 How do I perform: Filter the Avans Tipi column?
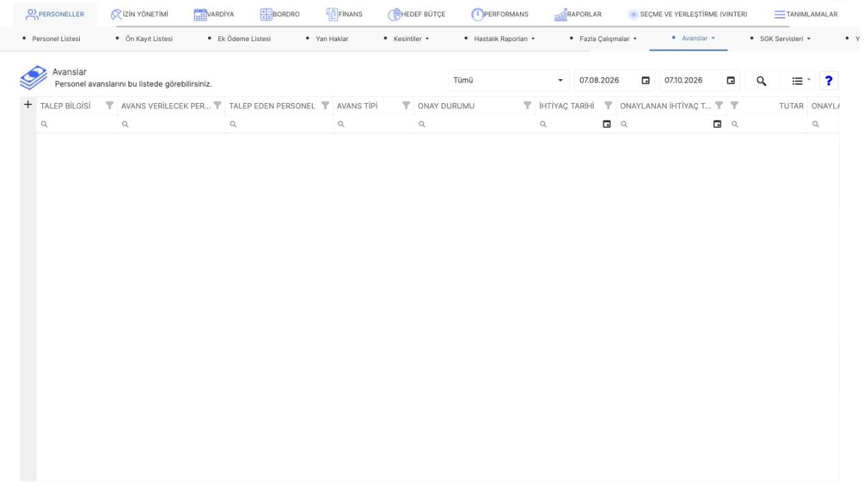[x=406, y=106]
